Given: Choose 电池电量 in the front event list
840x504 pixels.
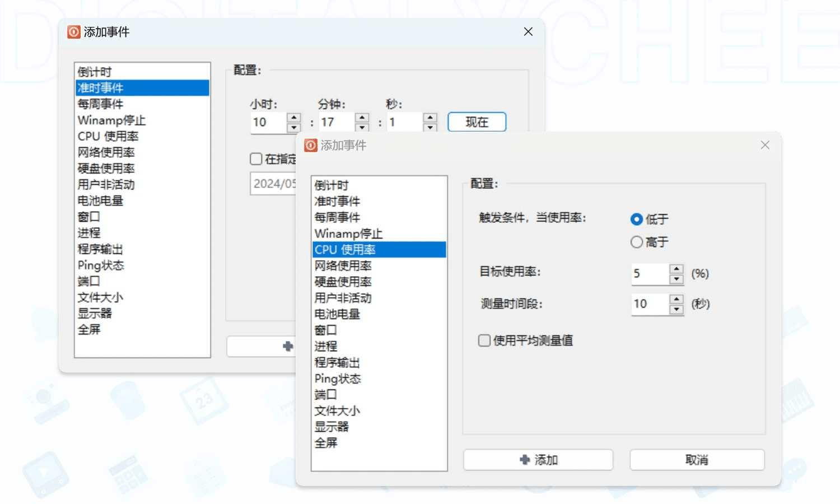Looking at the screenshot, I should click(x=337, y=314).
